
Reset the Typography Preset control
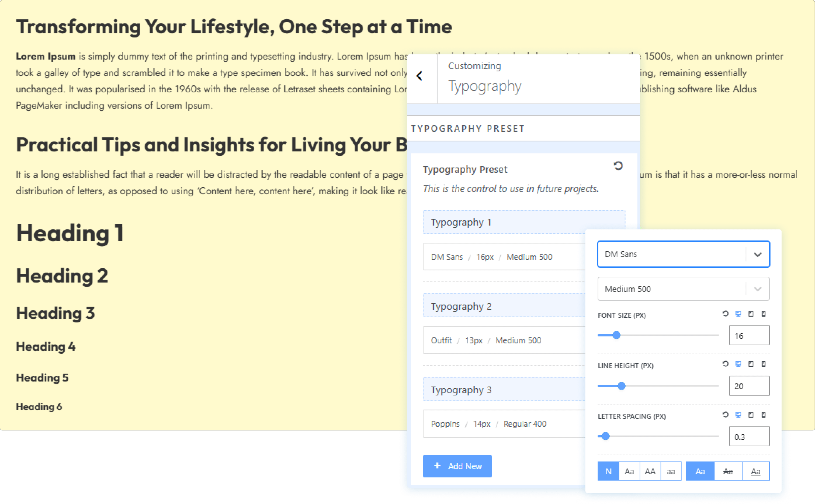[618, 166]
